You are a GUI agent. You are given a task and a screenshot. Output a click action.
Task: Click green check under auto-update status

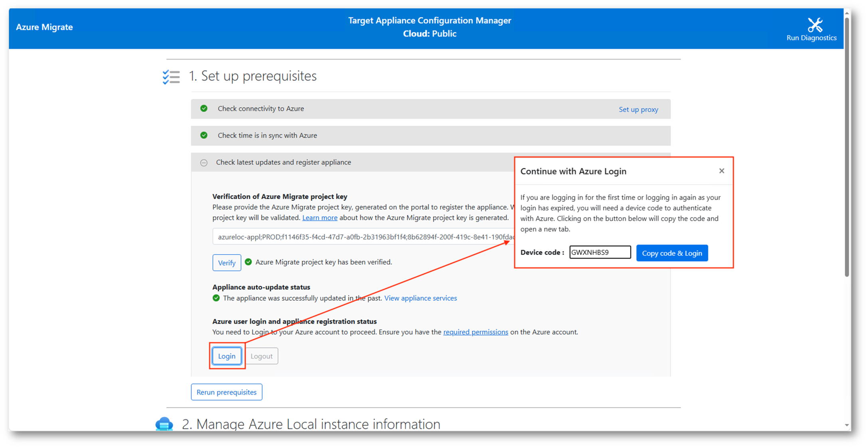coord(216,298)
